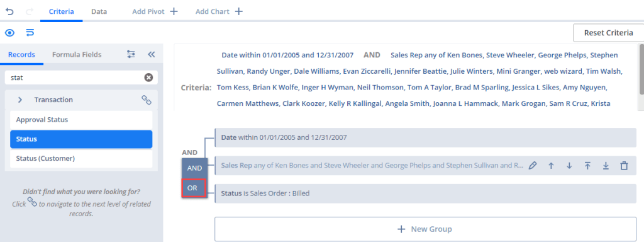The image size is (644, 242).
Task: Edit the Sales Rep condition with pencil icon
Action: pyautogui.click(x=533, y=166)
